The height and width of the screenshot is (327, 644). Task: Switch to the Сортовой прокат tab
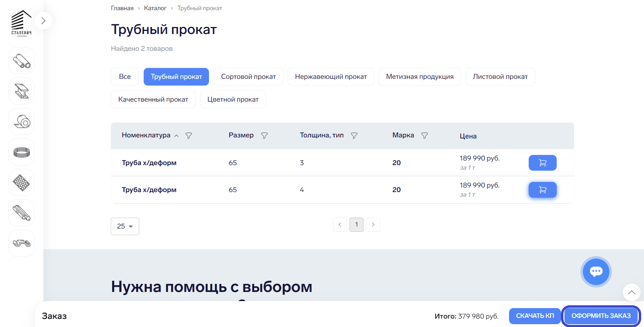click(249, 77)
